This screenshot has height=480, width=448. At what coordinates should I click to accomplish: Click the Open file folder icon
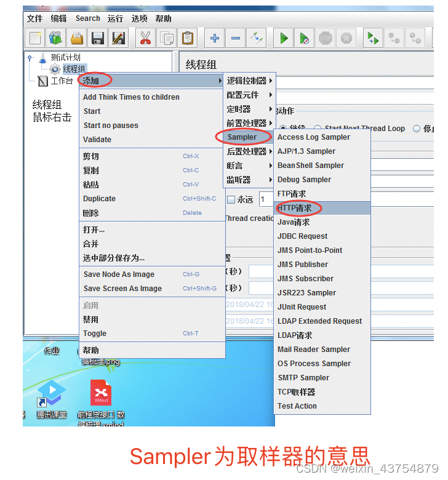click(76, 38)
